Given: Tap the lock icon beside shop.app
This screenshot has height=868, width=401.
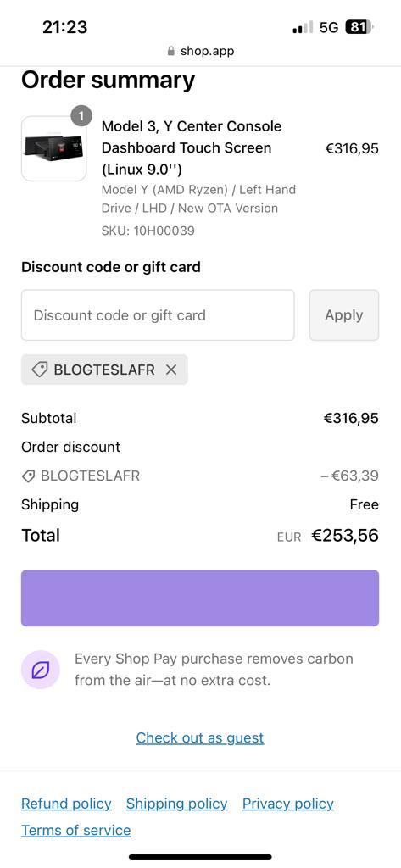Looking at the screenshot, I should point(171,51).
